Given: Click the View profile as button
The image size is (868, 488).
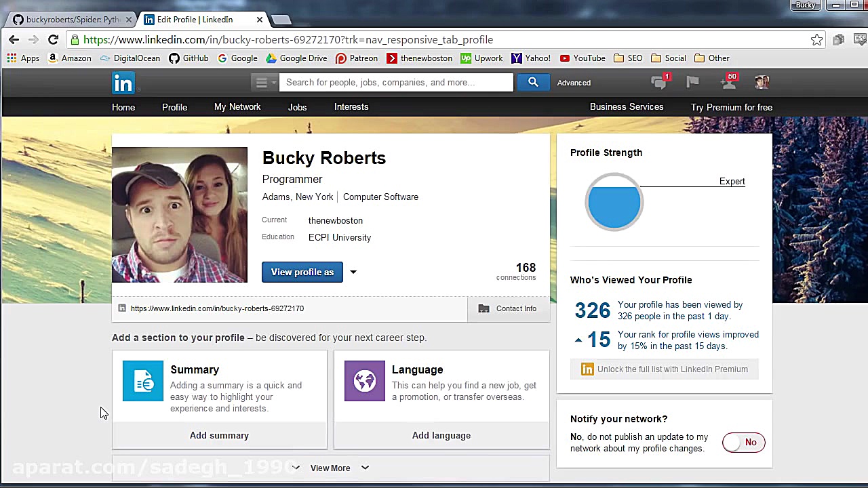Looking at the screenshot, I should pos(302,272).
